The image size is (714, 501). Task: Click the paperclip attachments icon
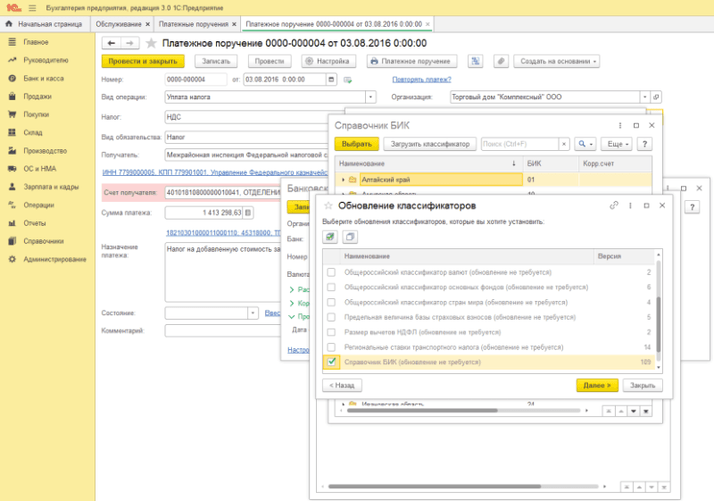pyautogui.click(x=501, y=61)
